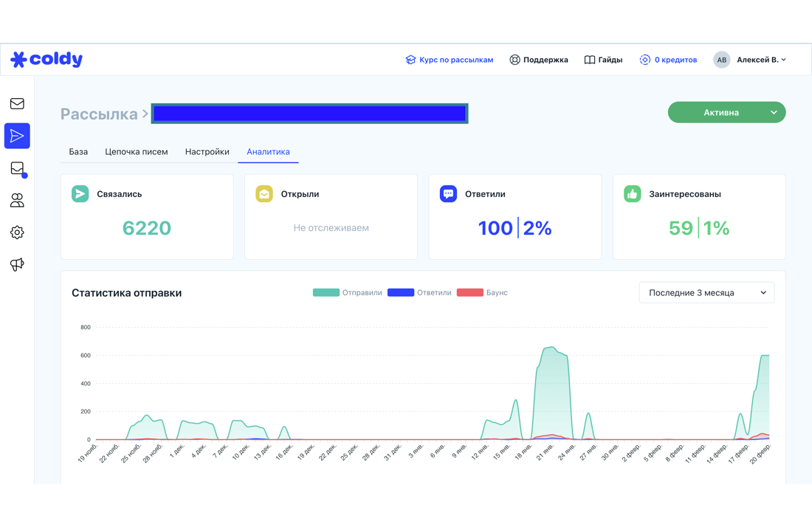Open the mail envelope icon in sidebar
The image size is (812, 527).
pyautogui.click(x=17, y=103)
